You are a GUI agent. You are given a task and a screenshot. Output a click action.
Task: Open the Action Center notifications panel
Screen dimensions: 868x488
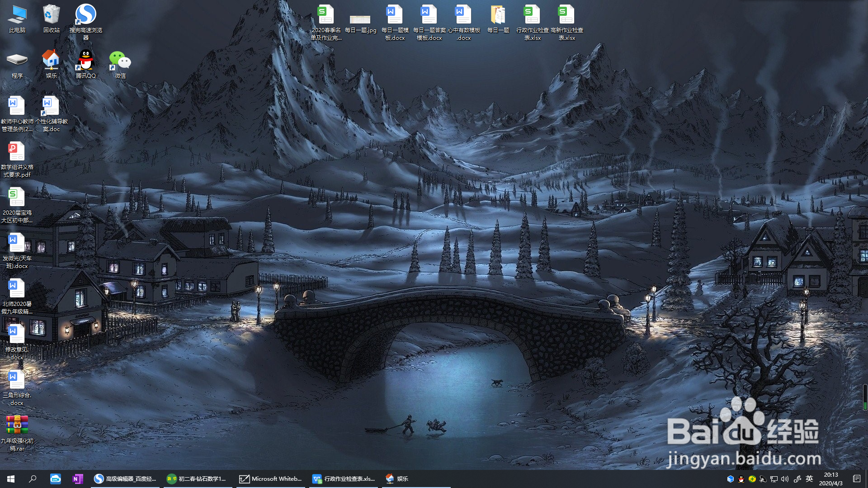[856, 479]
